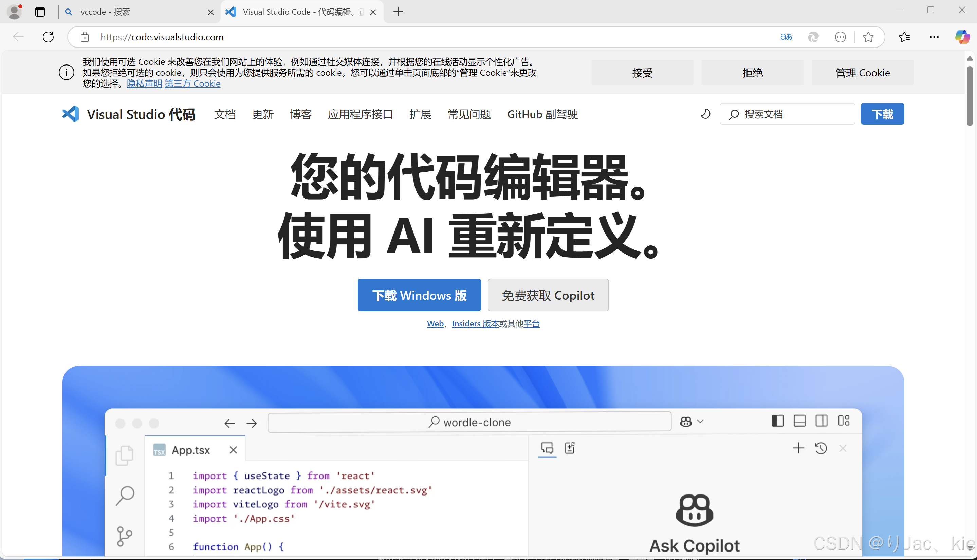The width and height of the screenshot is (977, 560).
Task: Add this page to favorites with star icon
Action: coord(868,37)
